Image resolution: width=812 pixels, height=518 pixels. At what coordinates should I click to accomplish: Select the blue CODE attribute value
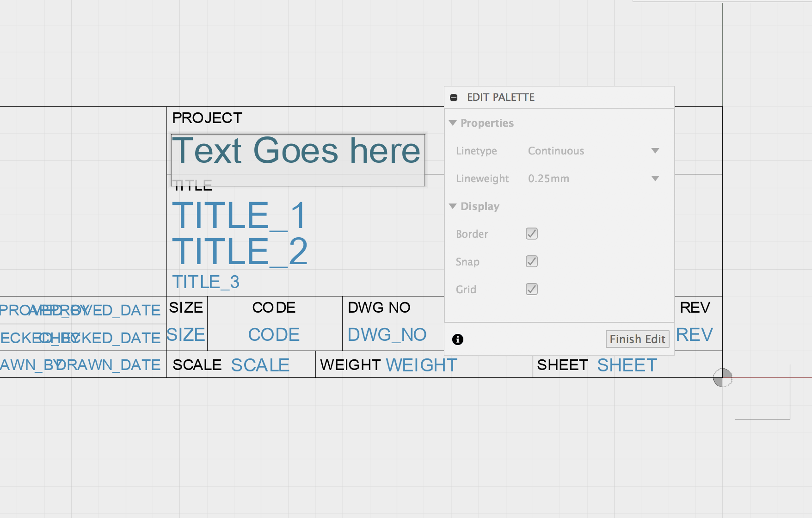pos(274,335)
